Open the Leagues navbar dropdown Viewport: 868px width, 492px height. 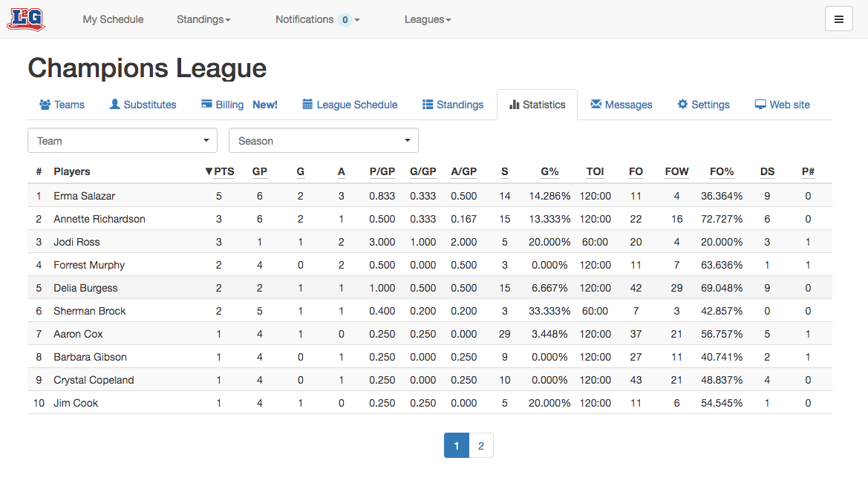point(428,19)
